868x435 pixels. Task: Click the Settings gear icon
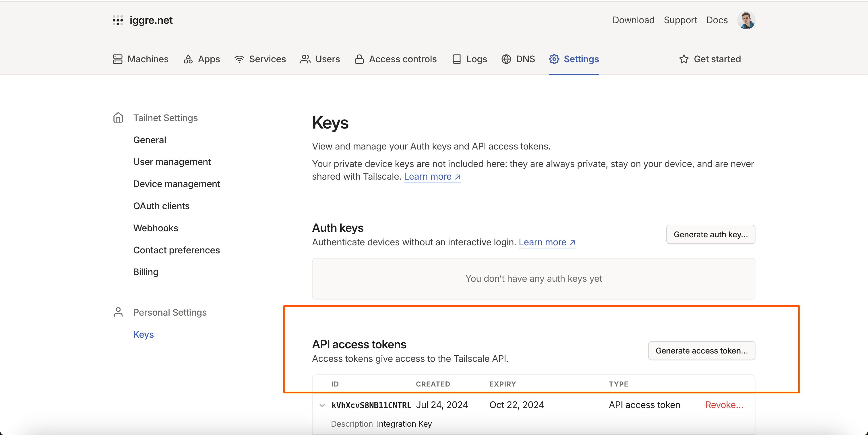click(554, 59)
